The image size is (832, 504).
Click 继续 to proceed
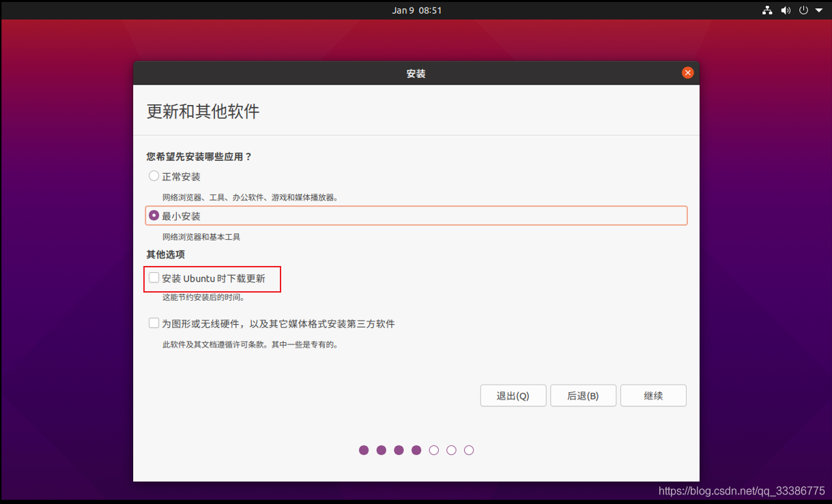[653, 396]
